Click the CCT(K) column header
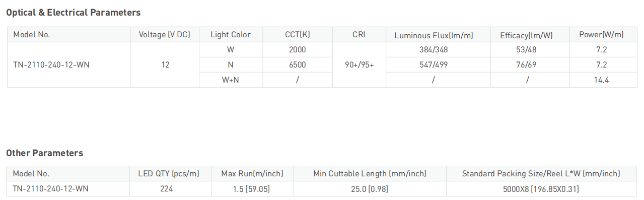 pos(298,35)
